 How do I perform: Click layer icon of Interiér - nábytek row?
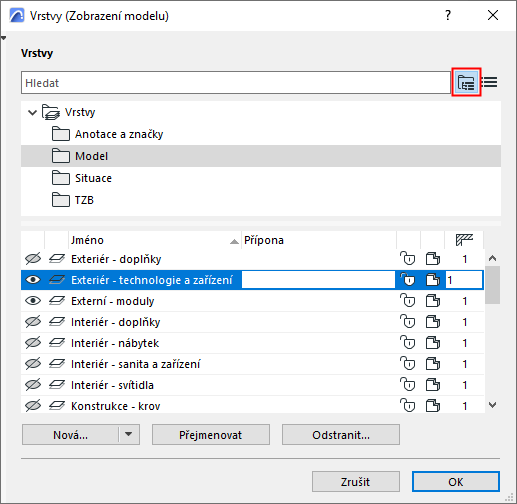click(57, 343)
